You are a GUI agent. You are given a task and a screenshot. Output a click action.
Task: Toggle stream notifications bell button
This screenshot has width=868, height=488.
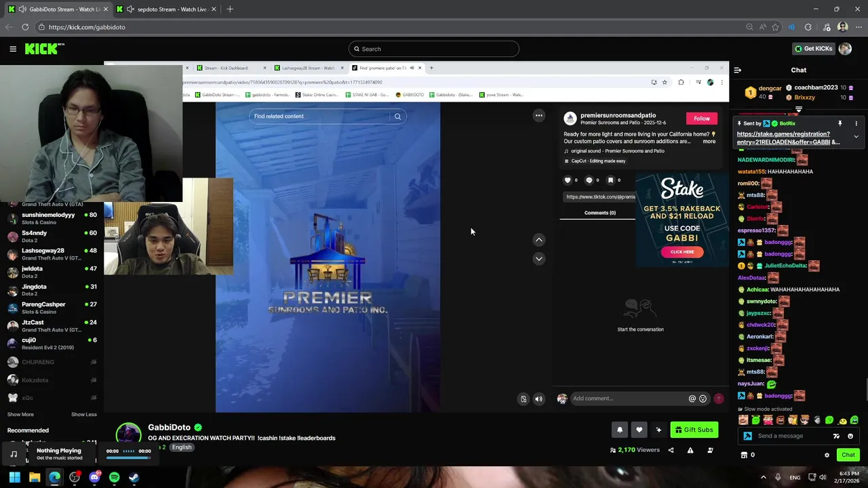[619, 430]
